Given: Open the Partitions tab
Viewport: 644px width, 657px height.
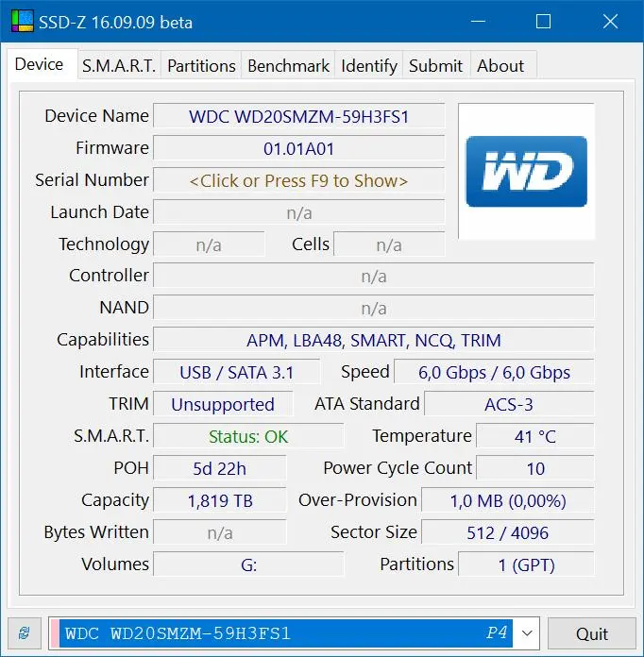Looking at the screenshot, I should pos(201,66).
